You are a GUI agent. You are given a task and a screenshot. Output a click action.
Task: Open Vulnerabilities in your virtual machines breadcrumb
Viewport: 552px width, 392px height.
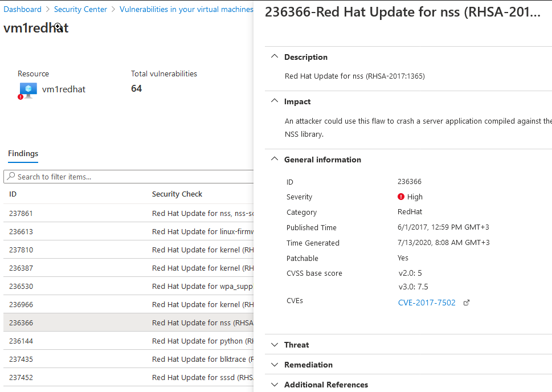186,9
